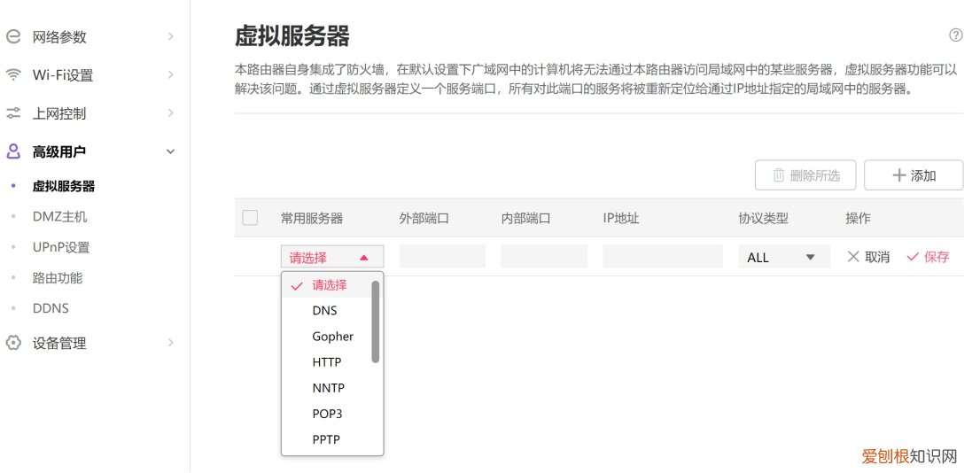Collapse the 请选择 common server dropdown
Screen dimensions: 980x473
point(331,258)
